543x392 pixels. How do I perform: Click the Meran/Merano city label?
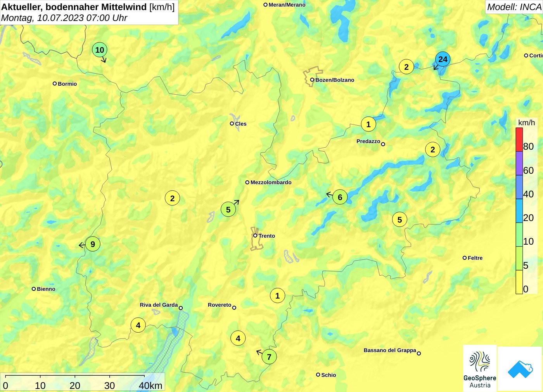click(287, 5)
